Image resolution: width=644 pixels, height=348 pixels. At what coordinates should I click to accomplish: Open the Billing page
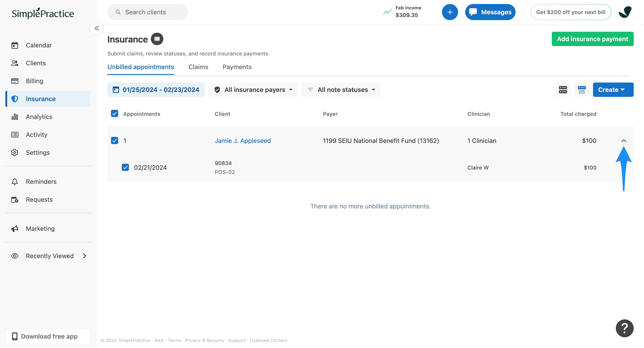48,81
